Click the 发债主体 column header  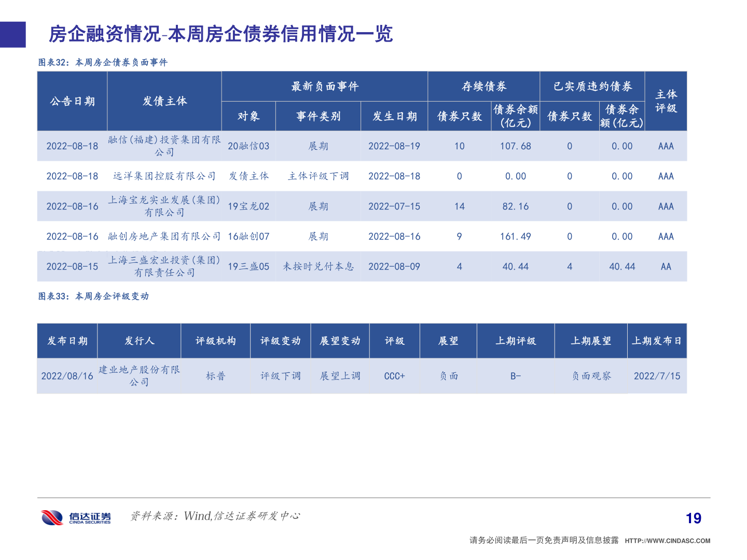point(164,101)
